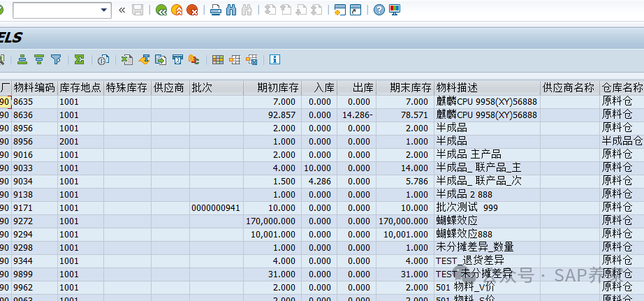This screenshot has height=301, width=644.
Task: Select the 入库 column header
Action: (x=319, y=87)
